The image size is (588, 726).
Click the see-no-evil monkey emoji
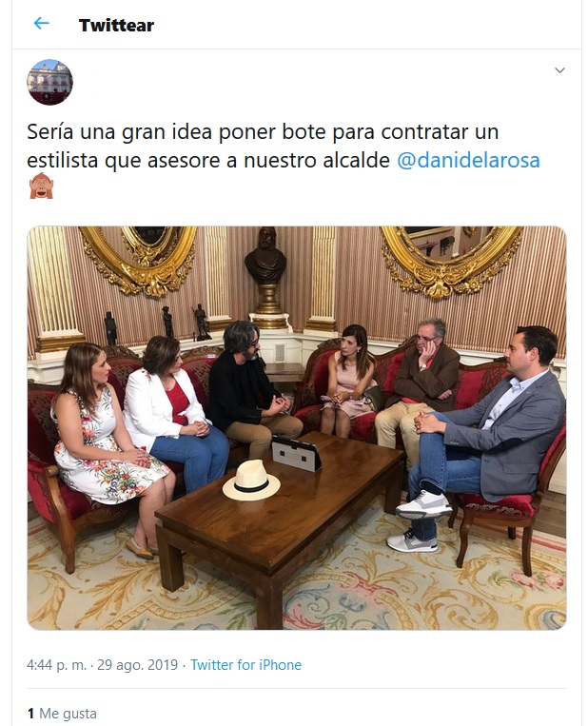[41, 186]
